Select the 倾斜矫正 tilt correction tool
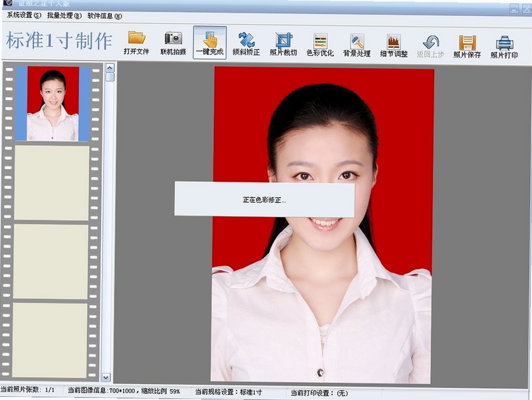 (x=246, y=44)
